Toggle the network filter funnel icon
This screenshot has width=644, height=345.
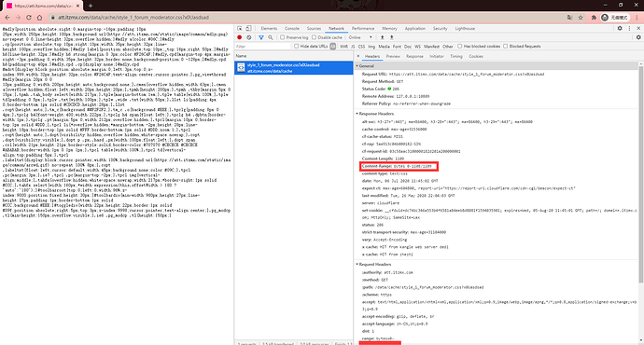point(260,37)
